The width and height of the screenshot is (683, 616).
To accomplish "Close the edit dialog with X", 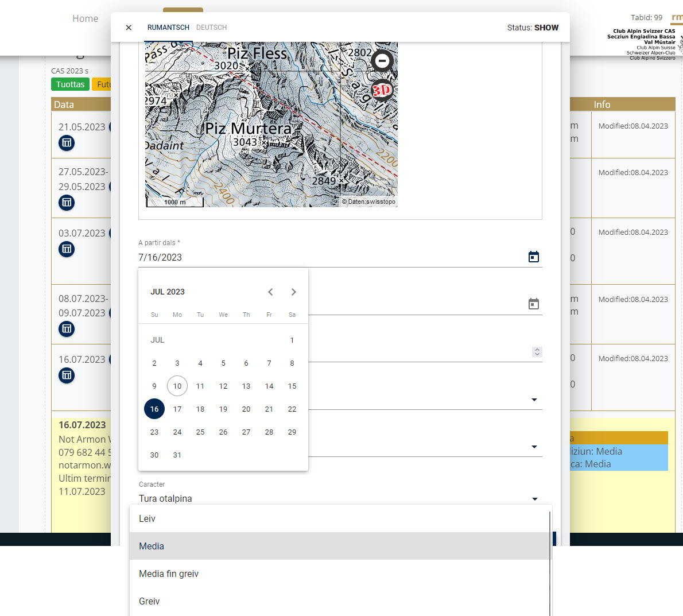I will 129,28.
